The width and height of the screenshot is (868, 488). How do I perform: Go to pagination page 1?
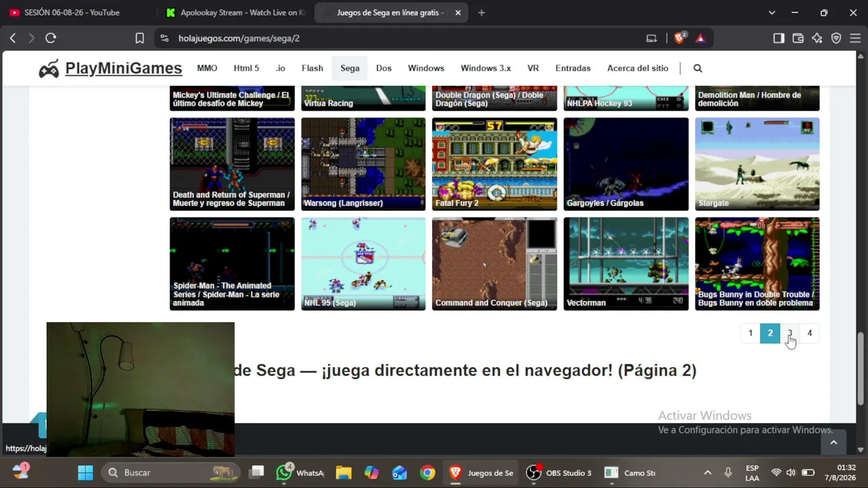pyautogui.click(x=750, y=333)
